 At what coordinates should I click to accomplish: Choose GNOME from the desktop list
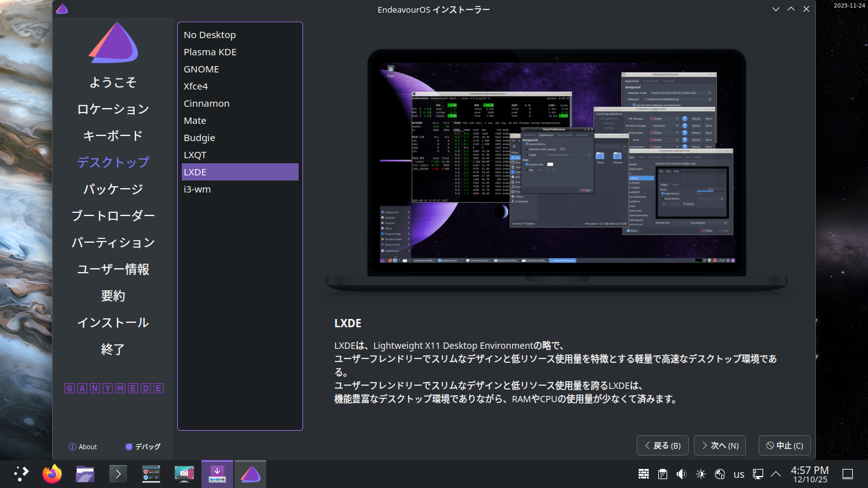tap(201, 69)
